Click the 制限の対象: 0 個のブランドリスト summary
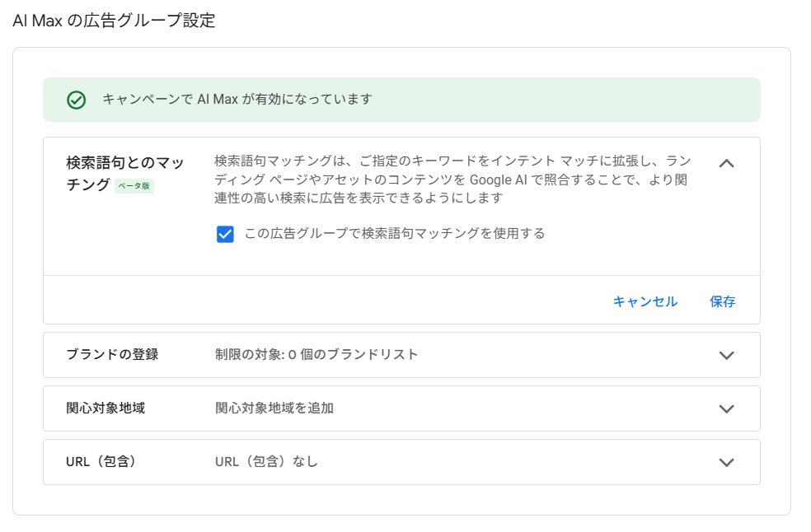Screen dimensions: 811x532 (x=316, y=355)
